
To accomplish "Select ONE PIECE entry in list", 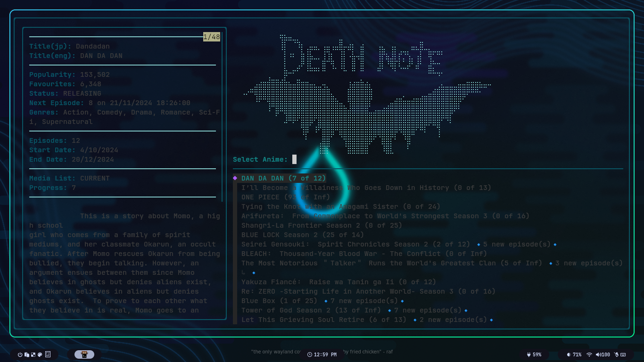I will tap(286, 197).
